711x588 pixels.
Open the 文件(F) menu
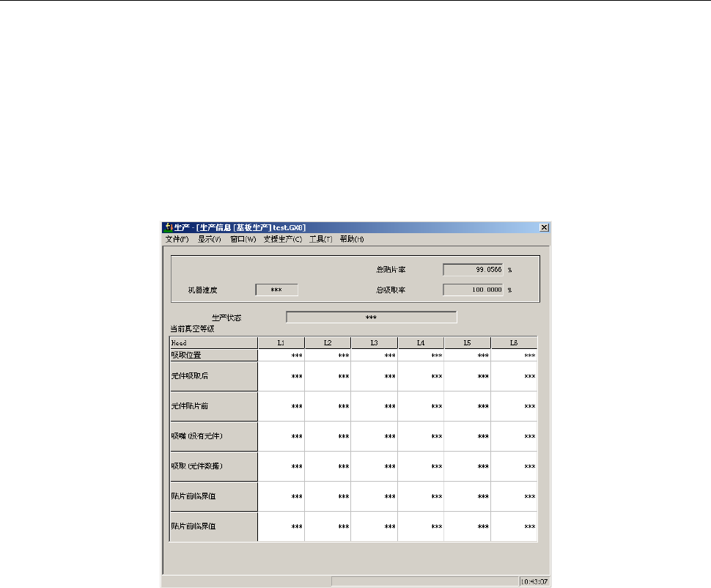pos(177,239)
